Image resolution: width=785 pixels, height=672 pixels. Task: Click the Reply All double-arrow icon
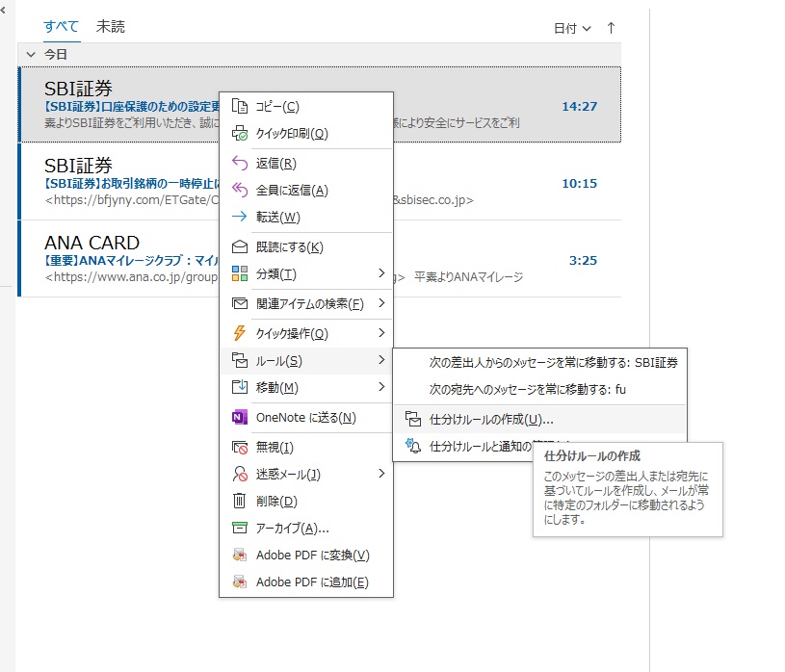tap(240, 190)
